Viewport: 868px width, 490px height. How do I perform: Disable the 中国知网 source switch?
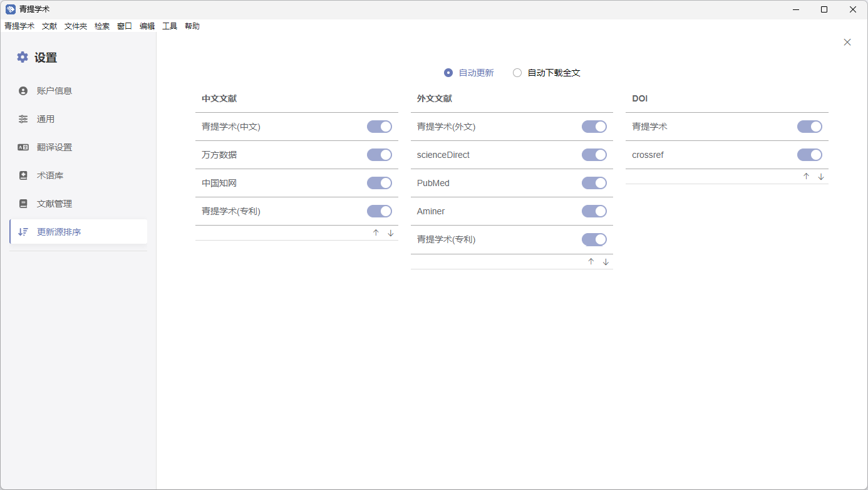380,183
